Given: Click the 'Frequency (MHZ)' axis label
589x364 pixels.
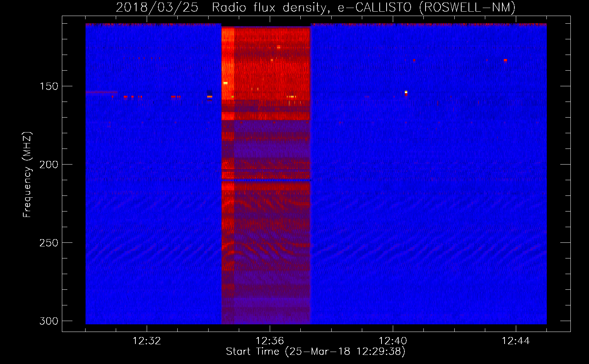Looking at the screenshot, I should coord(27,174).
